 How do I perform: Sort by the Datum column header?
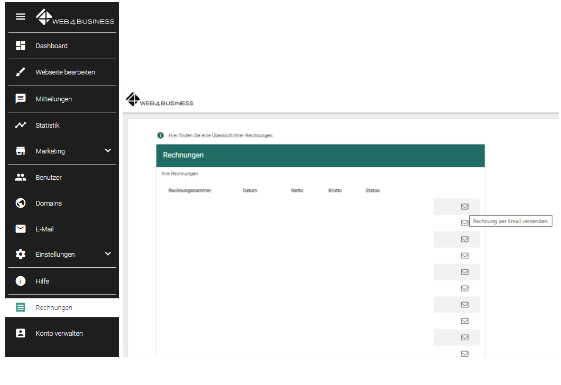250,190
